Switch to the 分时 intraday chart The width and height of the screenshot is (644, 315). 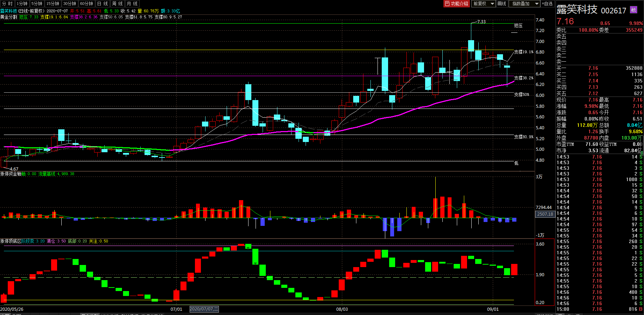(7, 4)
